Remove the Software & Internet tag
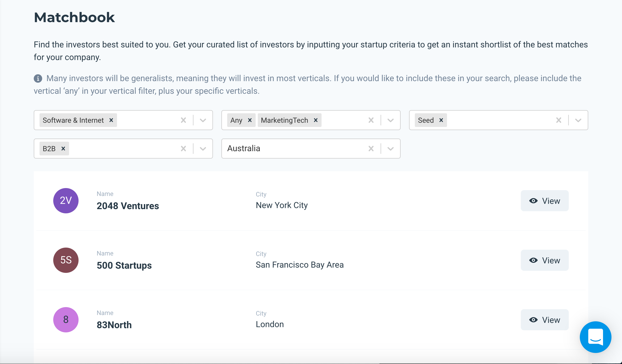Viewport: 622px width, 364px height. tap(111, 120)
